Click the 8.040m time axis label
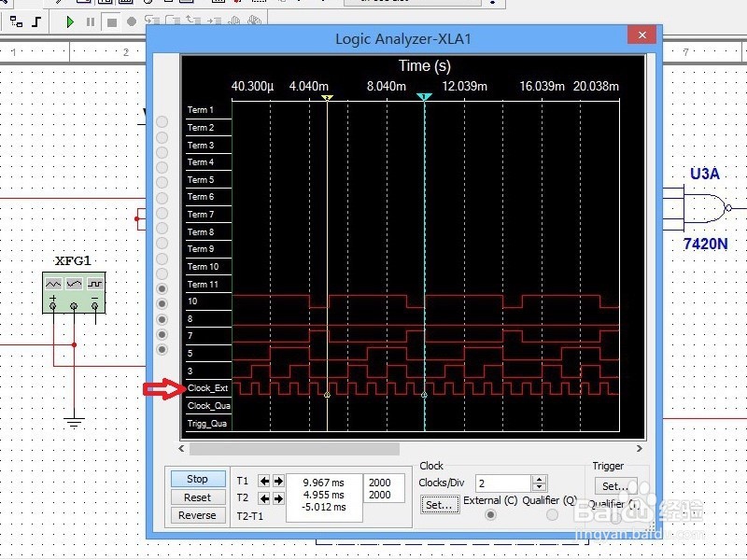Image resolution: width=747 pixels, height=560 pixels. 387,86
